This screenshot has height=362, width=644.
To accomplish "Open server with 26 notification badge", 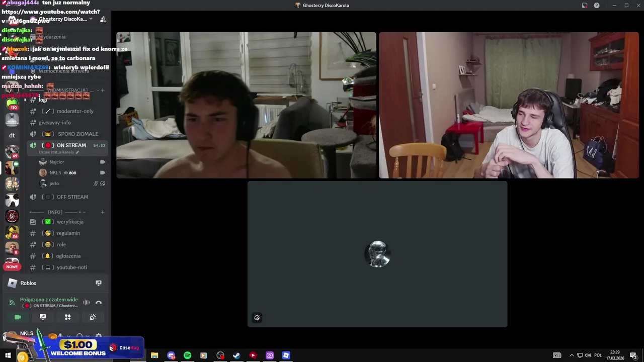I will click(x=12, y=232).
